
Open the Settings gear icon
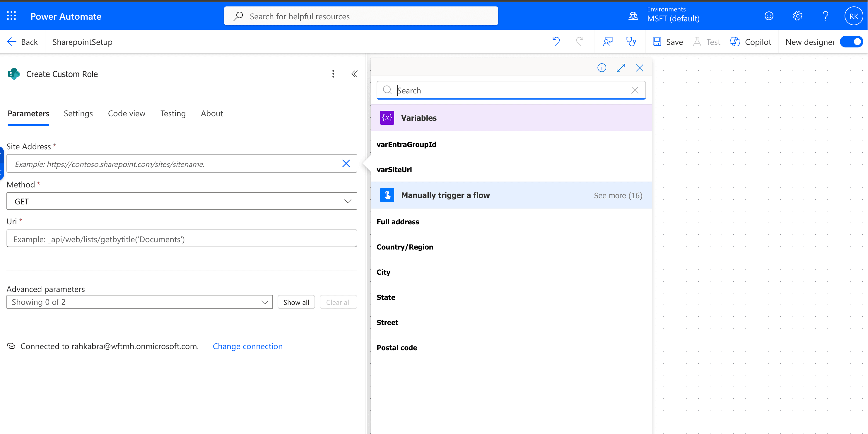click(x=797, y=16)
